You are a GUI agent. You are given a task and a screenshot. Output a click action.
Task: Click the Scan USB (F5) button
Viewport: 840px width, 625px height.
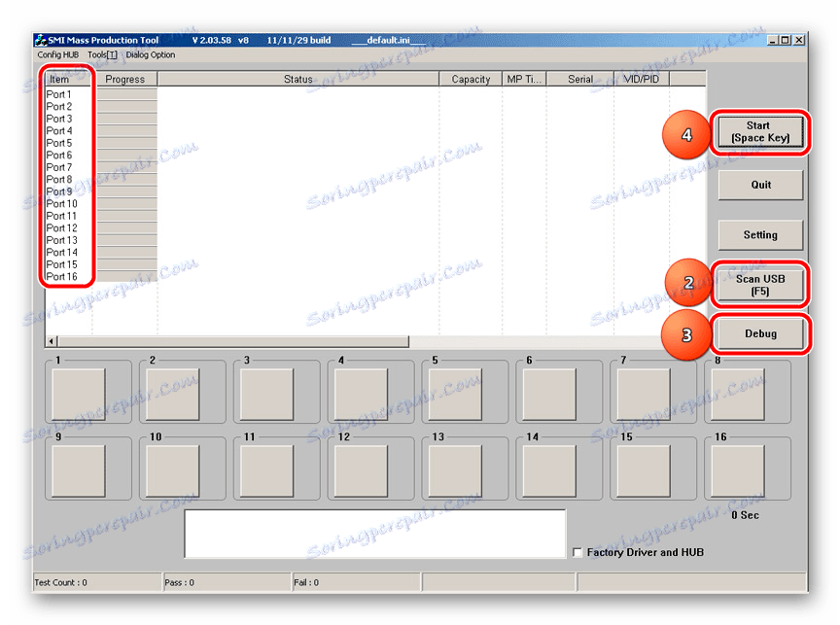point(759,285)
